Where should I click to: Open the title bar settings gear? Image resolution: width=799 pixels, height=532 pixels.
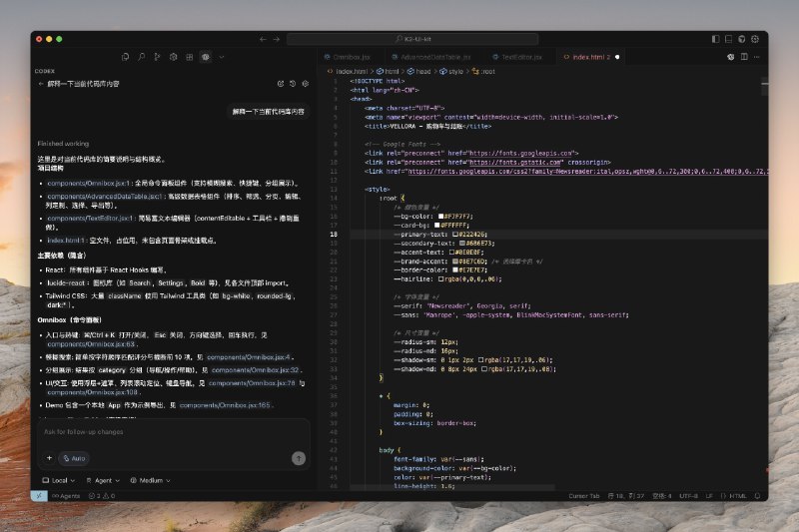tap(755, 39)
